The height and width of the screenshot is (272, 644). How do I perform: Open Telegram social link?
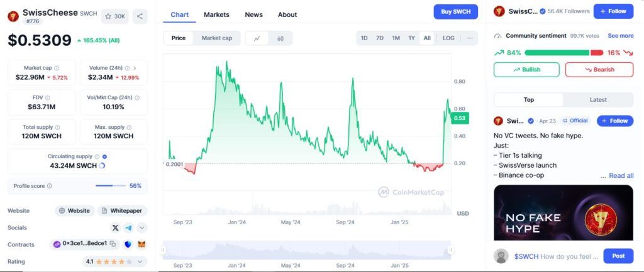128,227
